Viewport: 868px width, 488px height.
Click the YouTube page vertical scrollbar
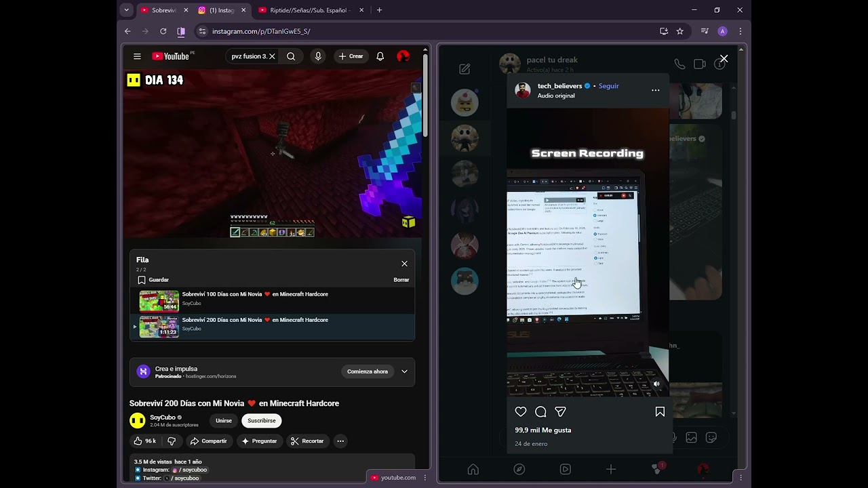[x=426, y=95]
